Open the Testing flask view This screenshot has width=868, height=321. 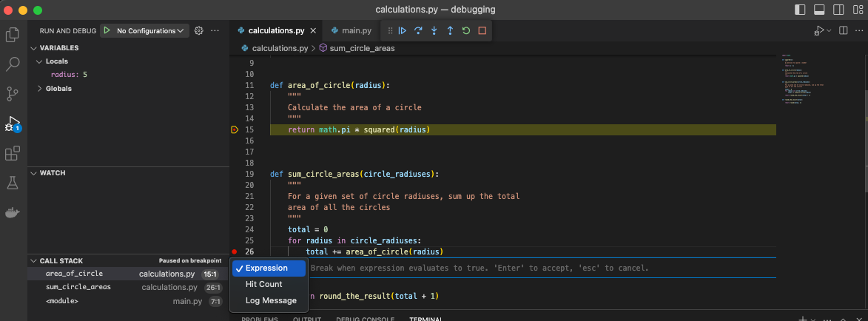point(12,183)
